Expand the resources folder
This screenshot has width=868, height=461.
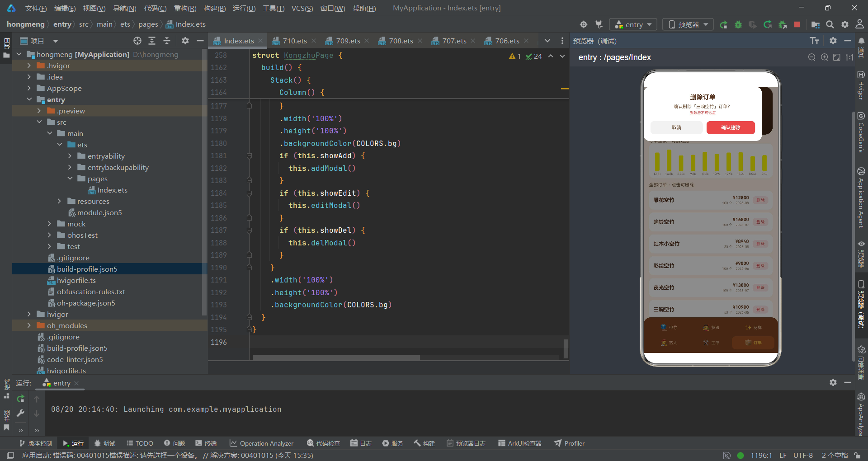point(59,201)
